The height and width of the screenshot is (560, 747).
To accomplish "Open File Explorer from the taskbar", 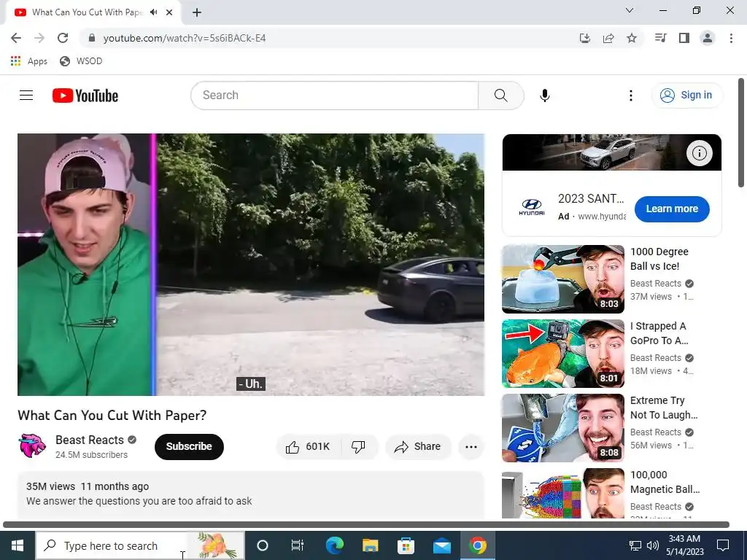I will 370,545.
